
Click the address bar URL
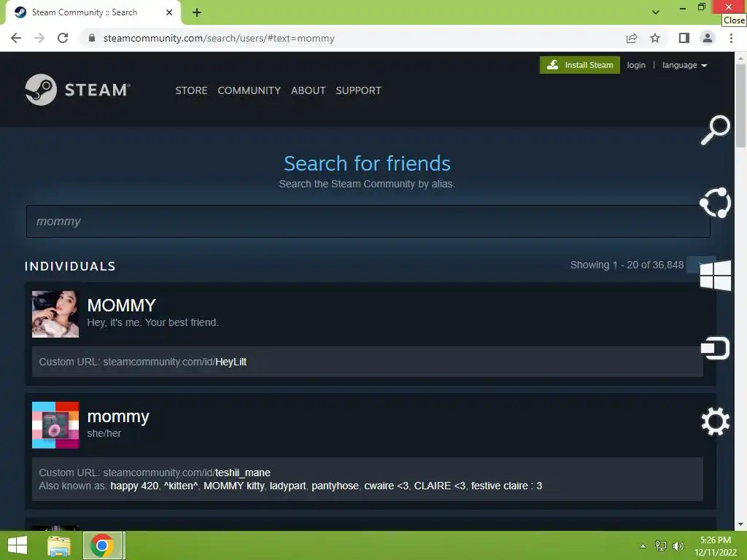(x=219, y=38)
